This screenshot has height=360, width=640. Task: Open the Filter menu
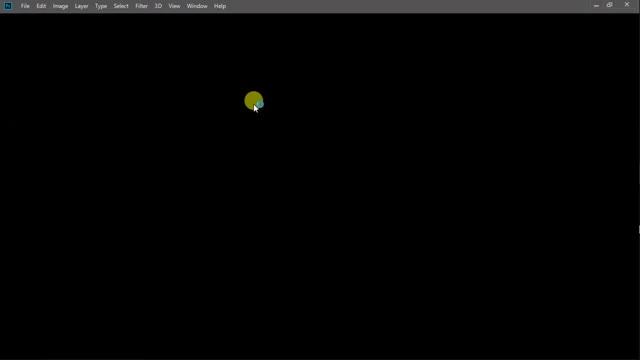[x=142, y=6]
